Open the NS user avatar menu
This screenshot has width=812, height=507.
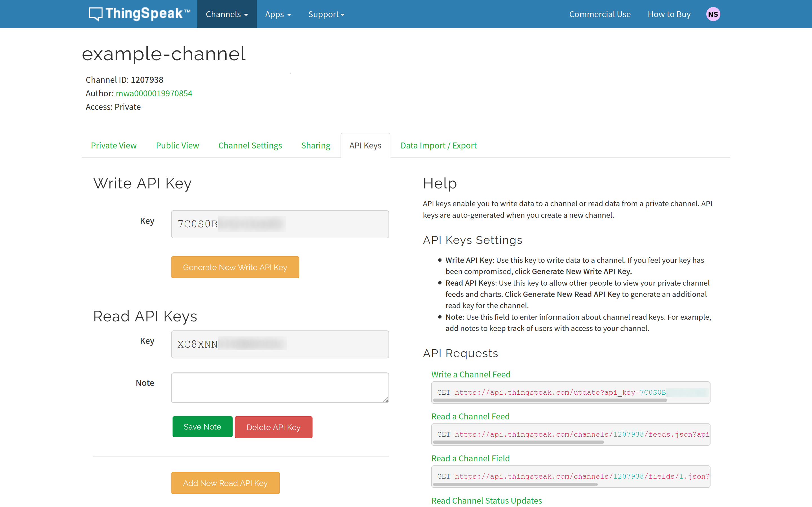coord(713,14)
